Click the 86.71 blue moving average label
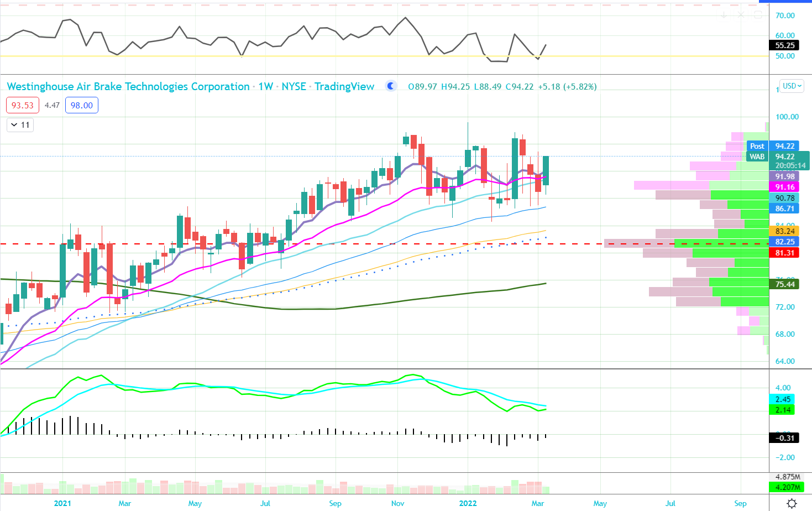This screenshot has width=812, height=511. pos(784,208)
